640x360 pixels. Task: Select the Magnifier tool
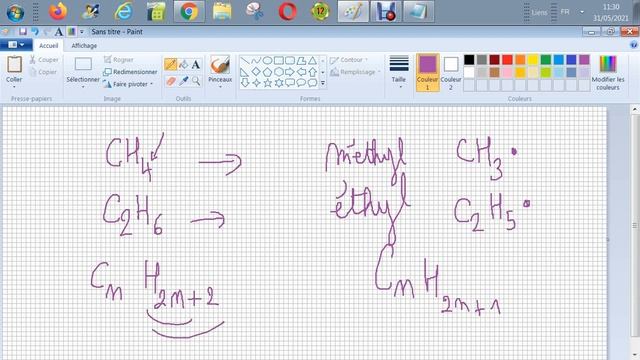(196, 81)
